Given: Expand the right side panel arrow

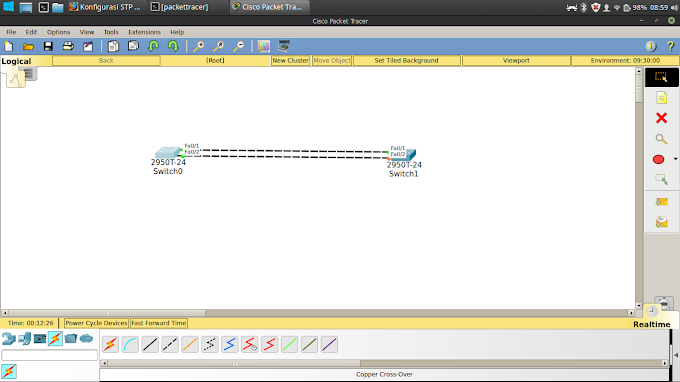Looking at the screenshot, I should (676, 355).
